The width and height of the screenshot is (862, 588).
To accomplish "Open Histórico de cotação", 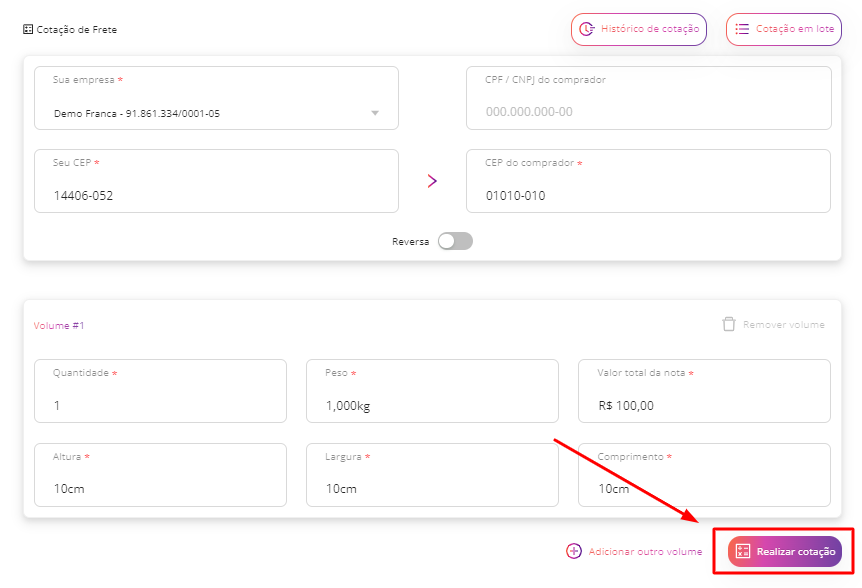I will 639,29.
